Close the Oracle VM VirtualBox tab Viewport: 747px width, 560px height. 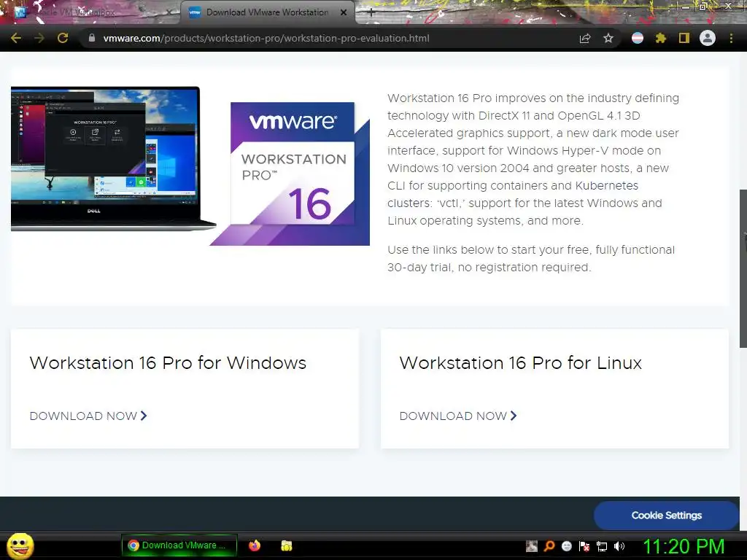click(169, 12)
